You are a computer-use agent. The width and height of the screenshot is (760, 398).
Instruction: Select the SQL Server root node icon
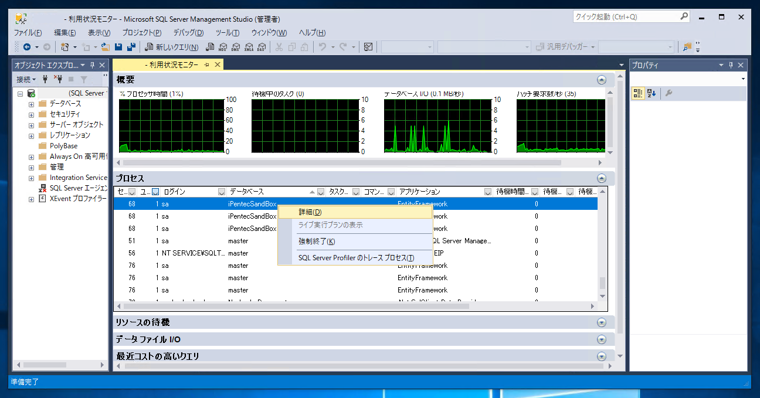(x=31, y=93)
